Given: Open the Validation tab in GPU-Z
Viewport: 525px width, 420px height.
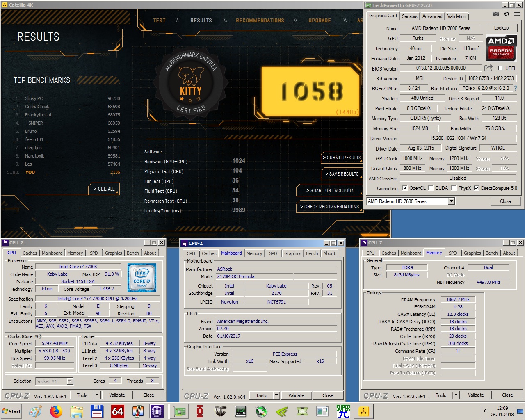Looking at the screenshot, I should (x=457, y=16).
